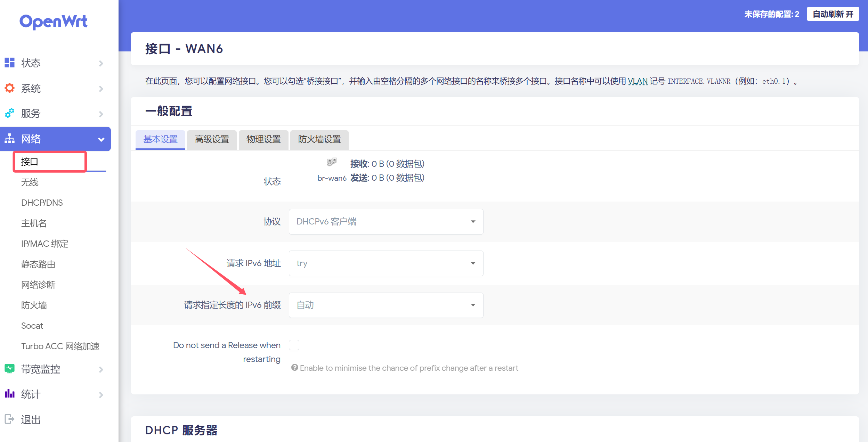Open the Request IPv6 address dropdown
The height and width of the screenshot is (442, 868).
[386, 263]
